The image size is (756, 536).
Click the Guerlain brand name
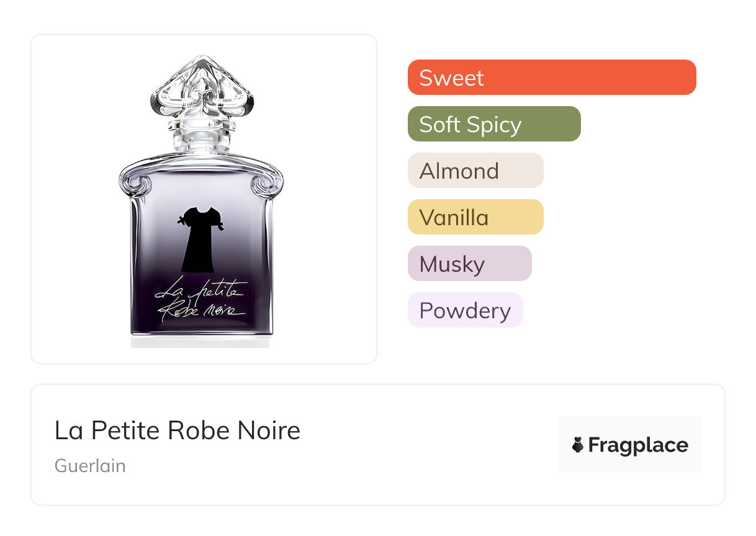[90, 465]
